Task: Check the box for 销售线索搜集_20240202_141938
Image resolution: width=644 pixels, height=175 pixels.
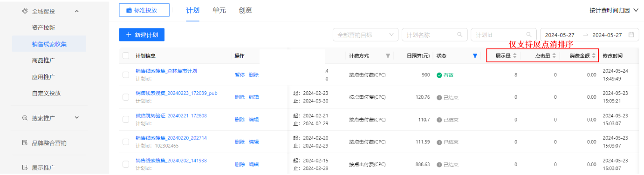Action: [126, 164]
